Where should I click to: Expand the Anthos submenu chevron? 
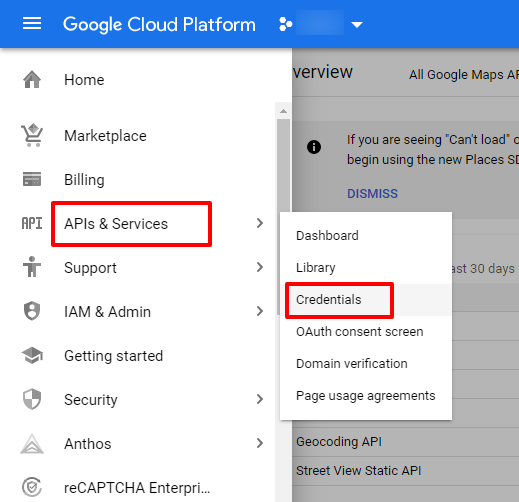pos(260,443)
